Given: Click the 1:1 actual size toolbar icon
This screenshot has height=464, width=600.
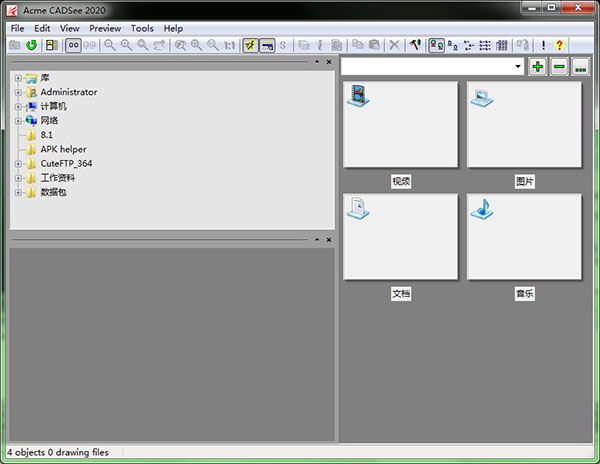Looking at the screenshot, I should pyautogui.click(x=230, y=45).
